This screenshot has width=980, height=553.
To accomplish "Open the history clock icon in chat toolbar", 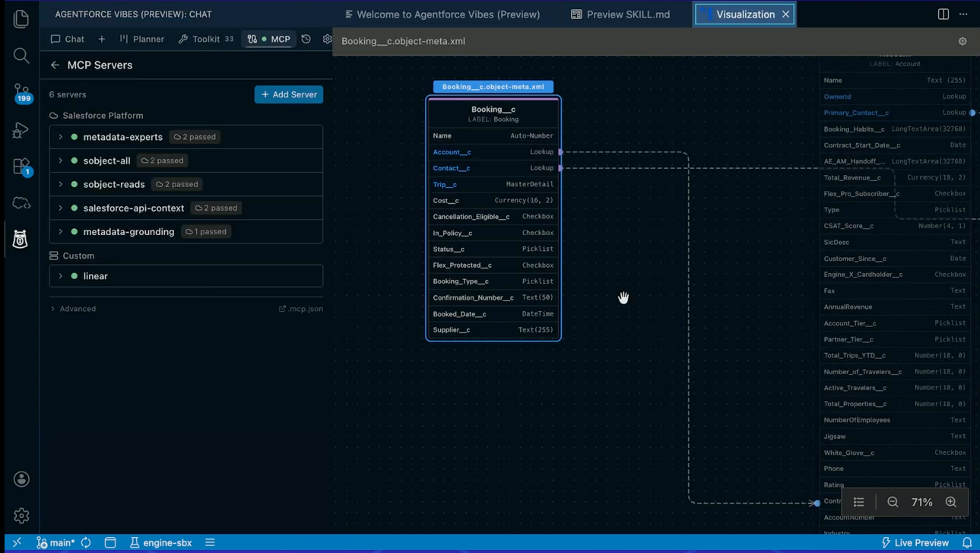I will coord(306,39).
